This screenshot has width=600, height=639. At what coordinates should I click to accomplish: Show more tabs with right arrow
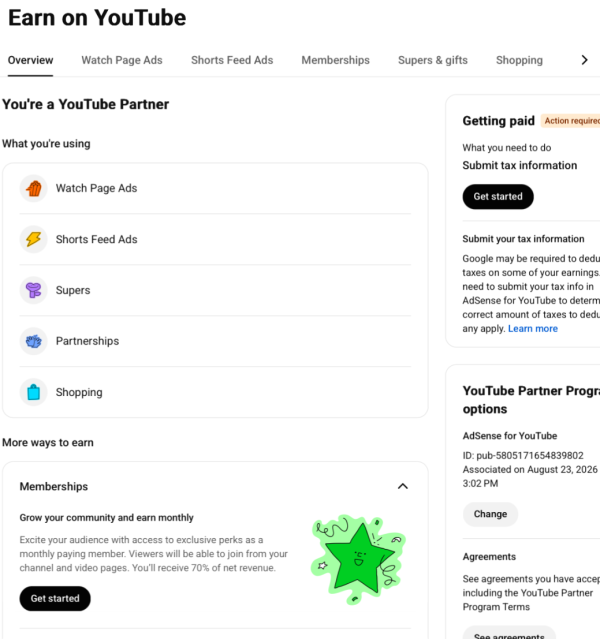[x=584, y=60]
